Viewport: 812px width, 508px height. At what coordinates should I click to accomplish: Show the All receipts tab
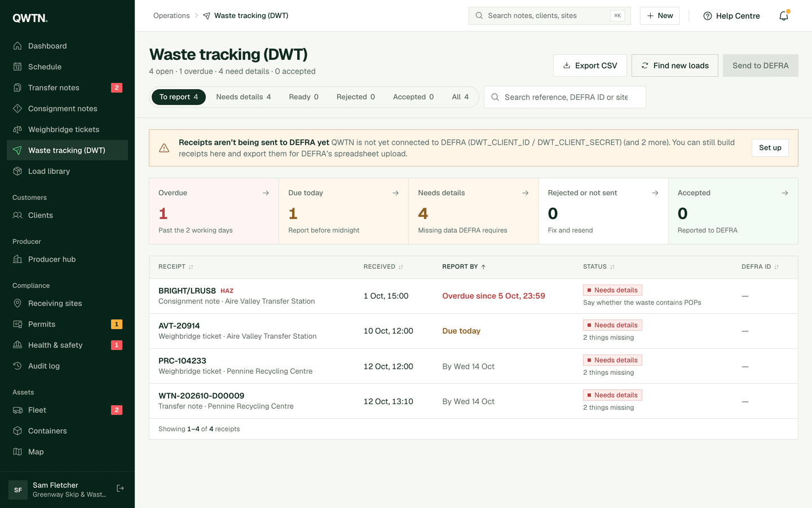(460, 97)
